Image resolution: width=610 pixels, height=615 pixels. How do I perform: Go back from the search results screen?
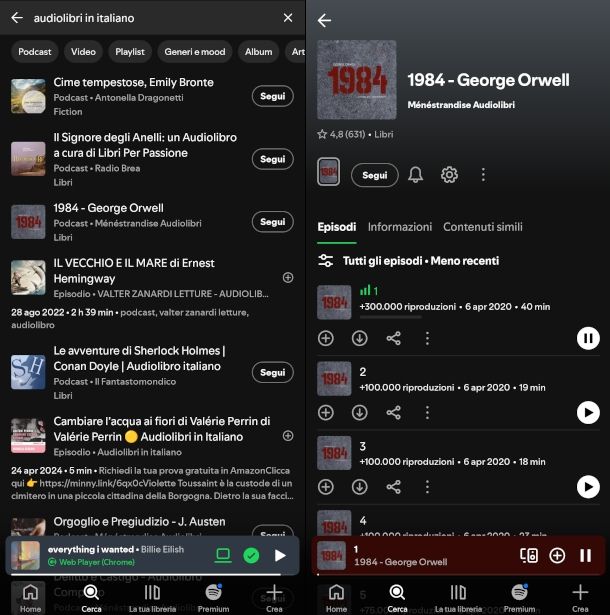pos(17,18)
